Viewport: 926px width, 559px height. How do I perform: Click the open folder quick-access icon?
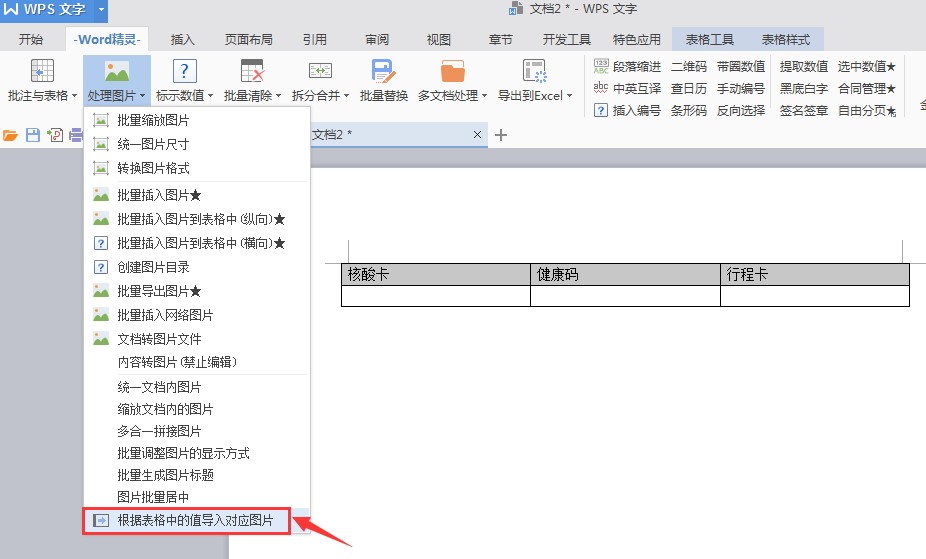(10, 135)
